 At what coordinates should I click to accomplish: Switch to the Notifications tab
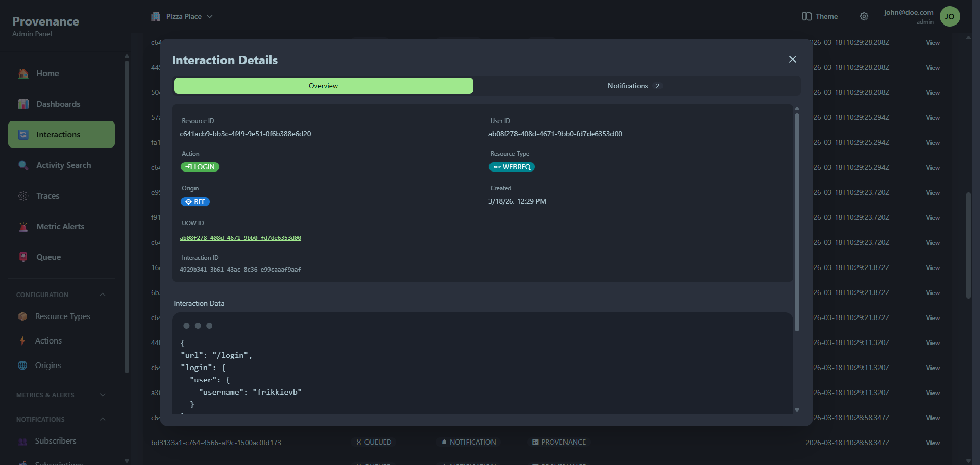click(x=633, y=86)
